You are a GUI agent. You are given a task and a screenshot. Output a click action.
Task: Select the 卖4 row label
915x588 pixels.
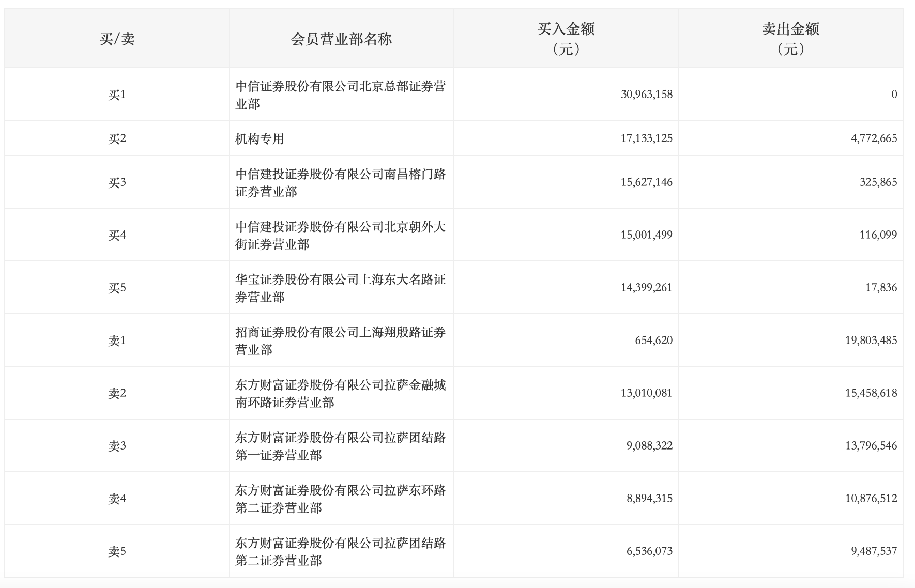(x=117, y=499)
